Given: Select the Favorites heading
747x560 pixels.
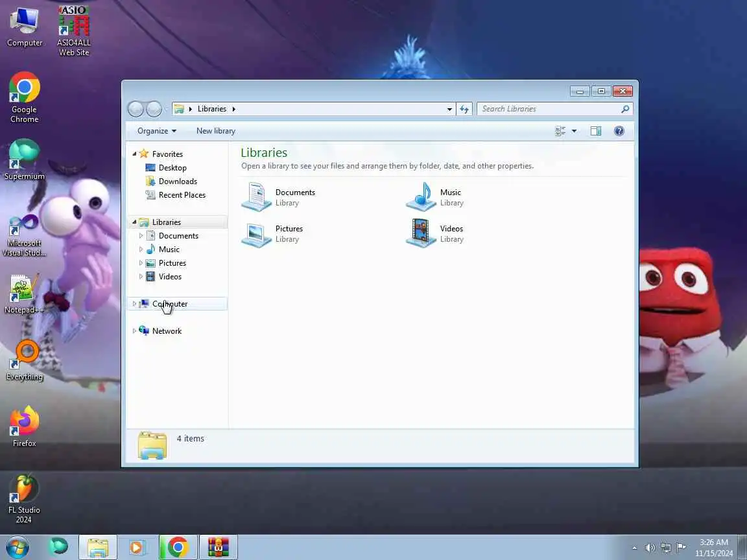Looking at the screenshot, I should click(x=167, y=154).
